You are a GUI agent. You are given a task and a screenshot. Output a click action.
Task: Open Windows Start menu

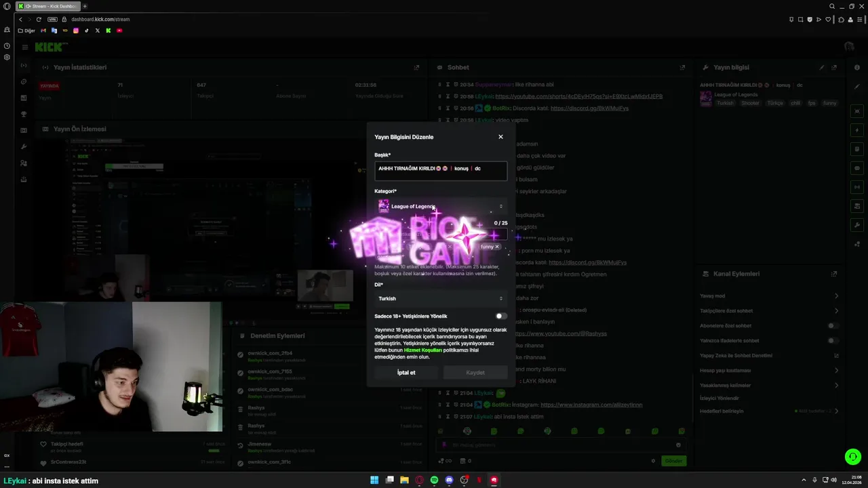[374, 480]
